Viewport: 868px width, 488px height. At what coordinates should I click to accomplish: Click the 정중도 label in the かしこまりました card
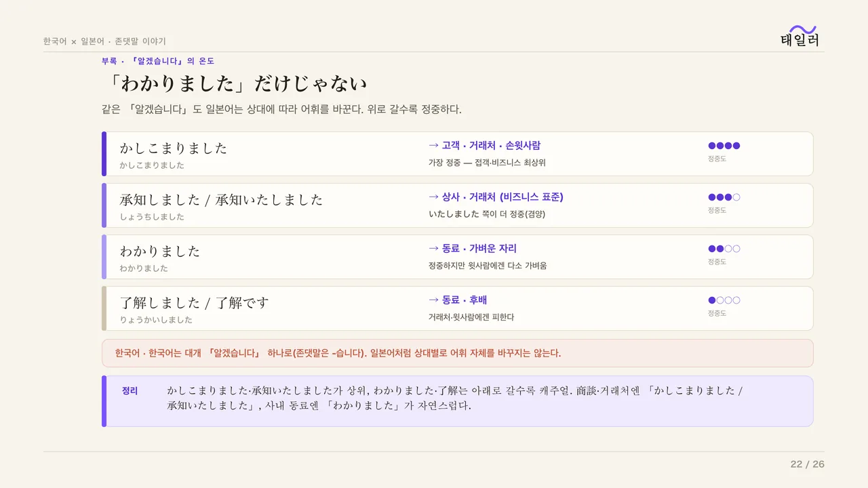[717, 159]
